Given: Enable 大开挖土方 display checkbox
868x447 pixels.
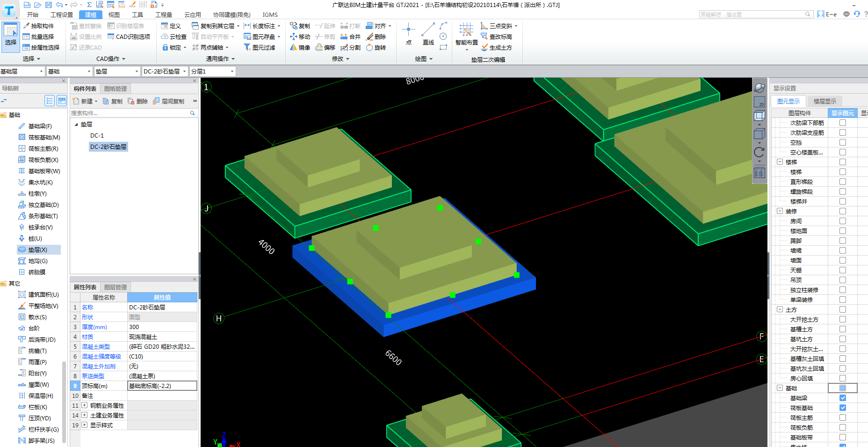Looking at the screenshot, I should (x=843, y=319).
